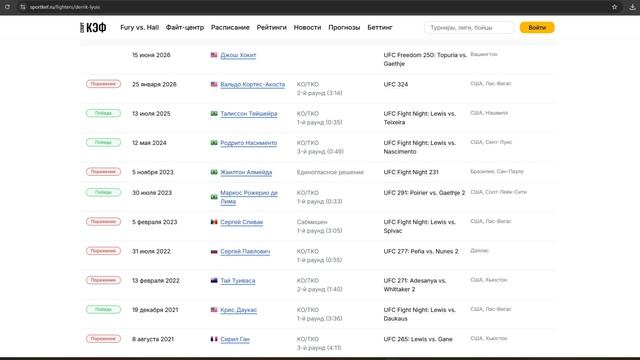The height and width of the screenshot is (360, 640).
Task: Focus the tournaments and fighters search field
Action: (469, 27)
